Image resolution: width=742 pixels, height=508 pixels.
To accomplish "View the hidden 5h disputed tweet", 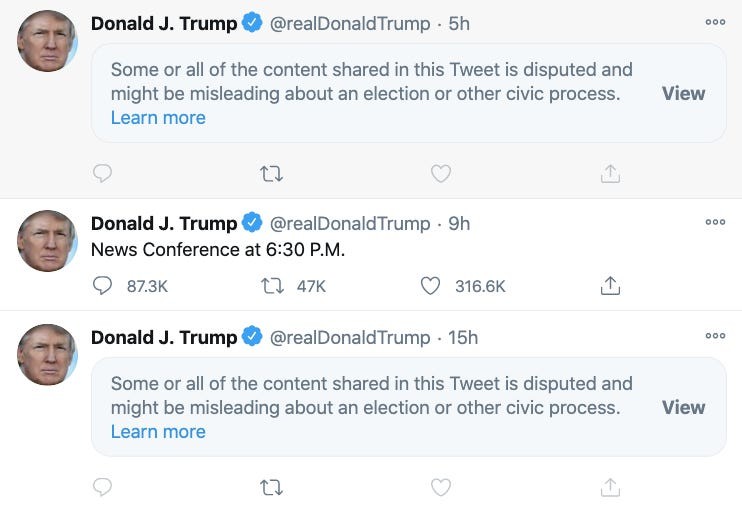I will (x=683, y=93).
